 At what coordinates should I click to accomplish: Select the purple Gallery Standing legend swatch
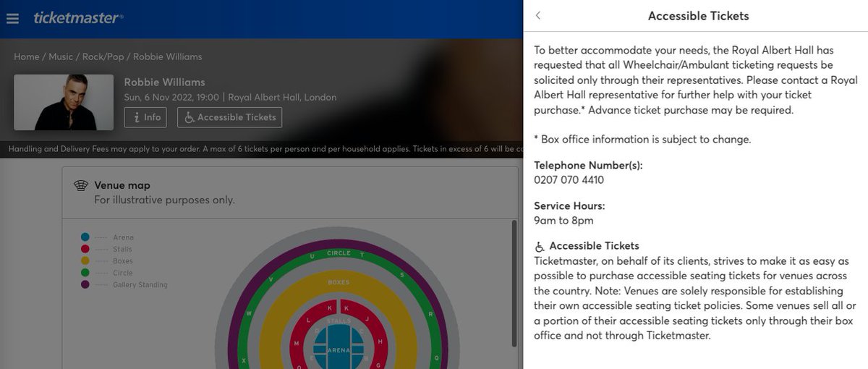coord(85,285)
